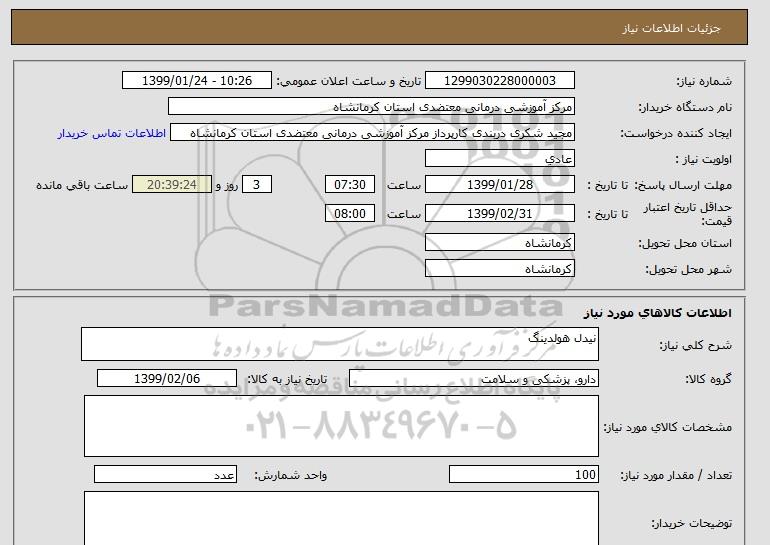This screenshot has width=770, height=545.
Task: Click the general need description box نیدل هولدینگ
Action: [x=340, y=344]
